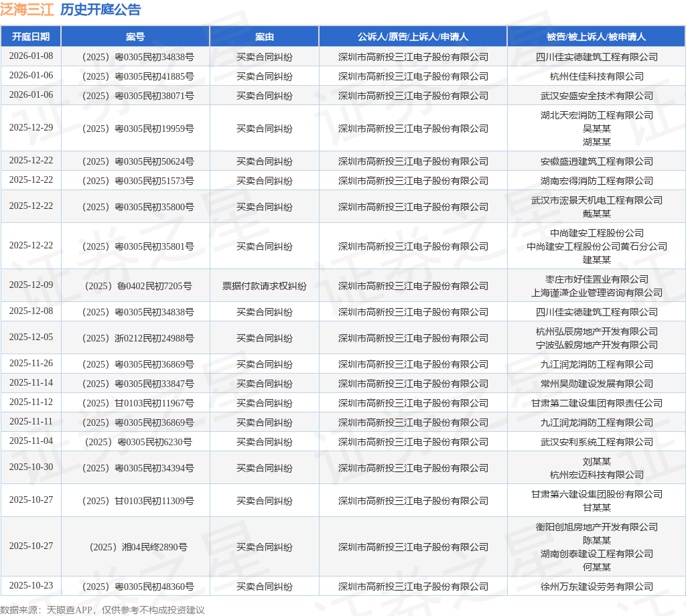Click the date 2025-12-05
686x616 pixels.
click(x=31, y=337)
